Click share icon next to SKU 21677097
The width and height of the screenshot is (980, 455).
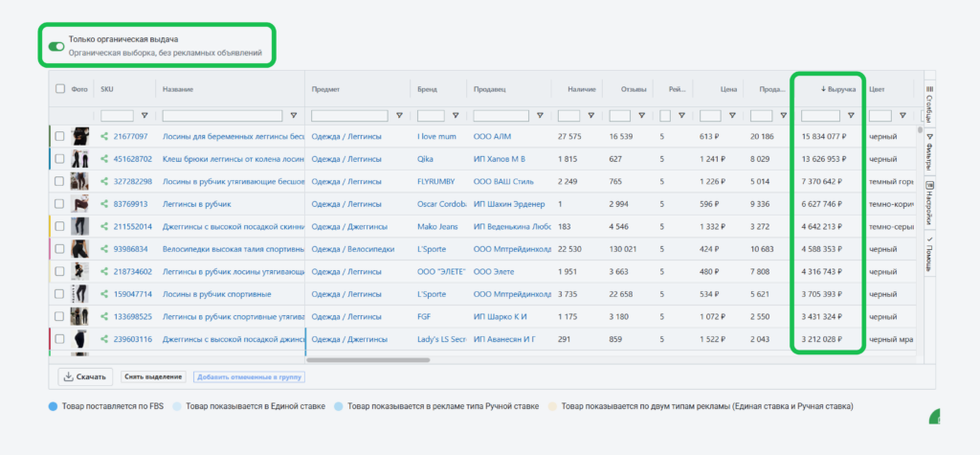click(x=103, y=137)
